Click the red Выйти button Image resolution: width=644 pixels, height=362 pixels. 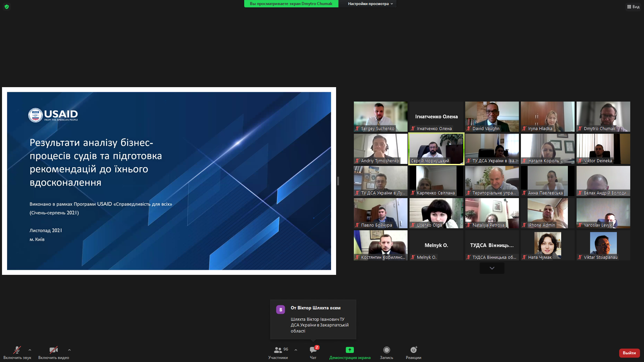tap(629, 353)
